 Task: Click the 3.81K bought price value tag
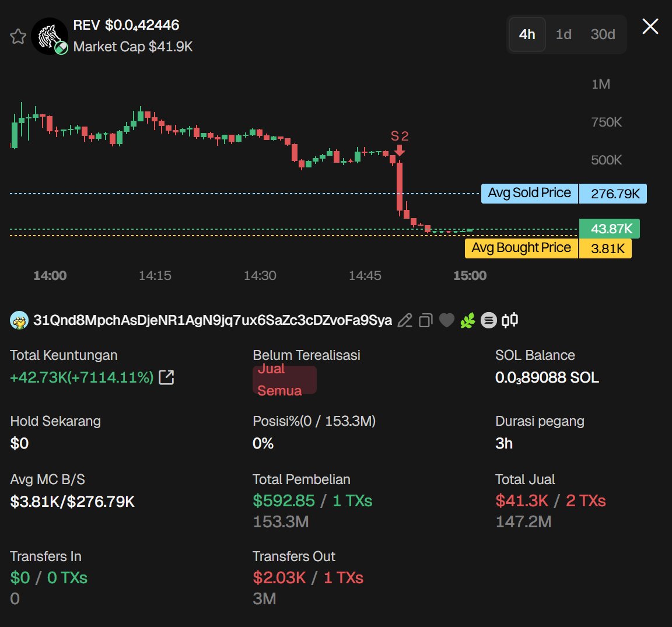605,248
